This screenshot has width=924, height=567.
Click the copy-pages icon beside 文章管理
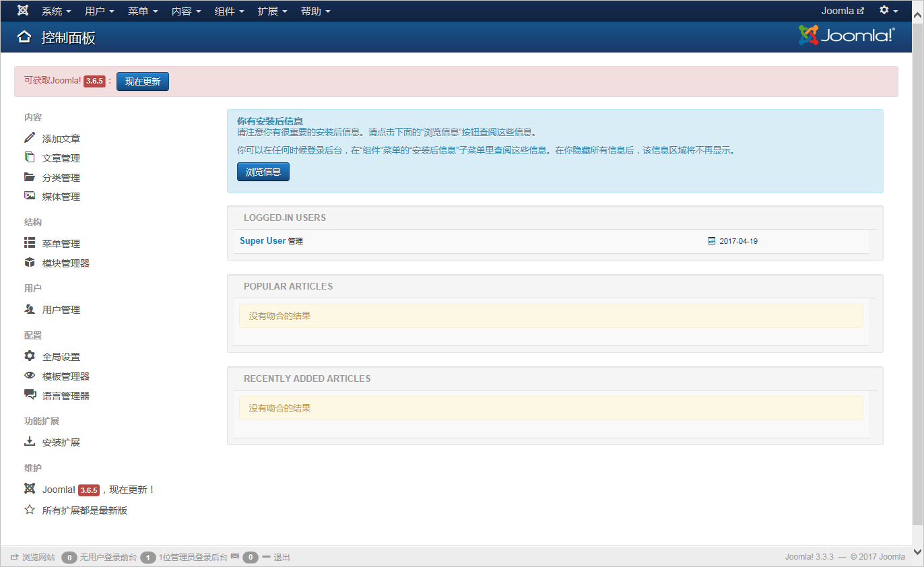30,157
